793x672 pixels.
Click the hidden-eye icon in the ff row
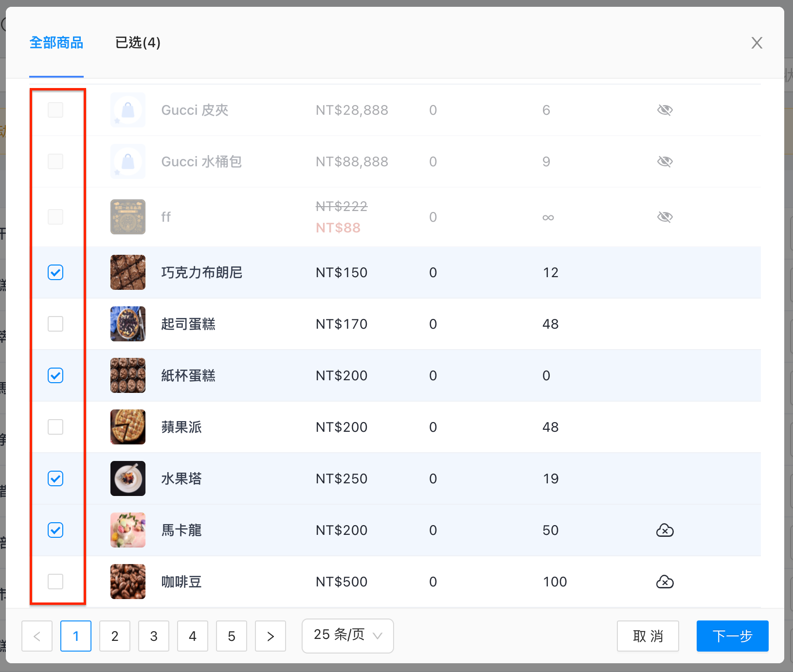tap(665, 217)
